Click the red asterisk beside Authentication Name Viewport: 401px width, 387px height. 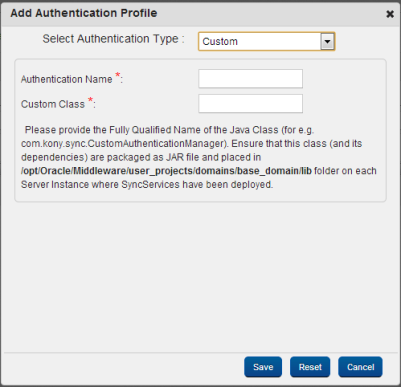click(117, 75)
